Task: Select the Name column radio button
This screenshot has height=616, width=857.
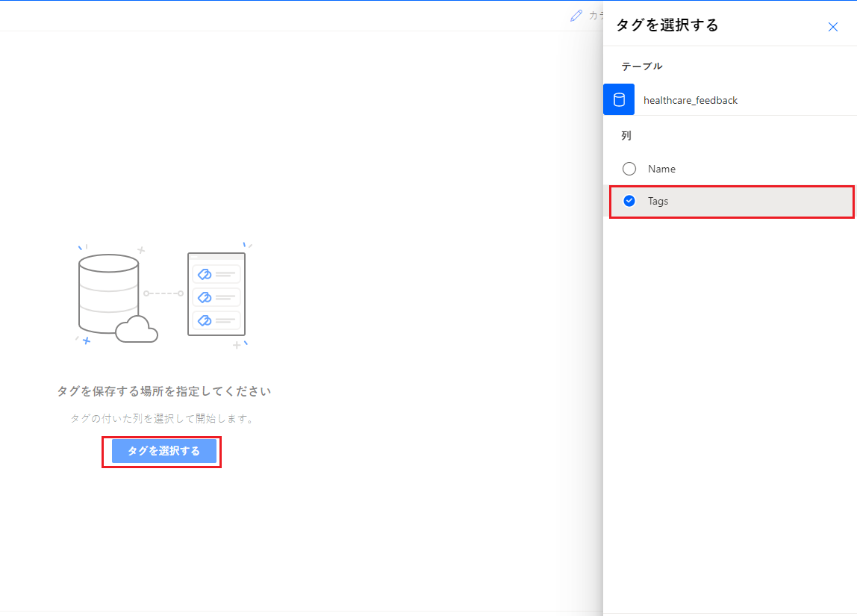Action: 629,168
